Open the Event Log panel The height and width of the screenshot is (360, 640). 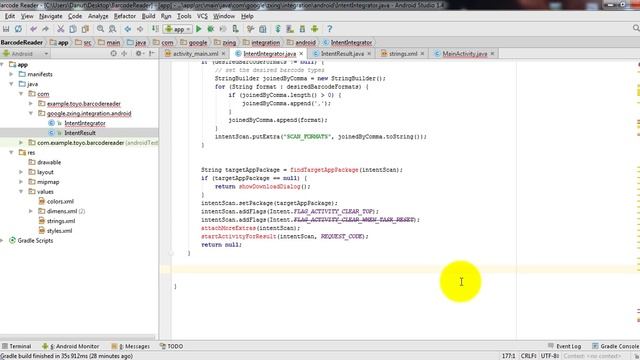pos(564,346)
